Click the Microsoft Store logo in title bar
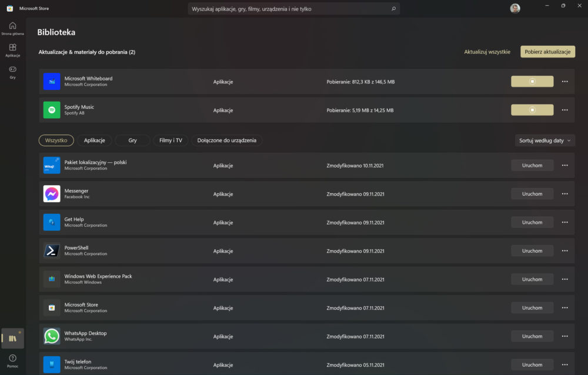 tap(10, 8)
